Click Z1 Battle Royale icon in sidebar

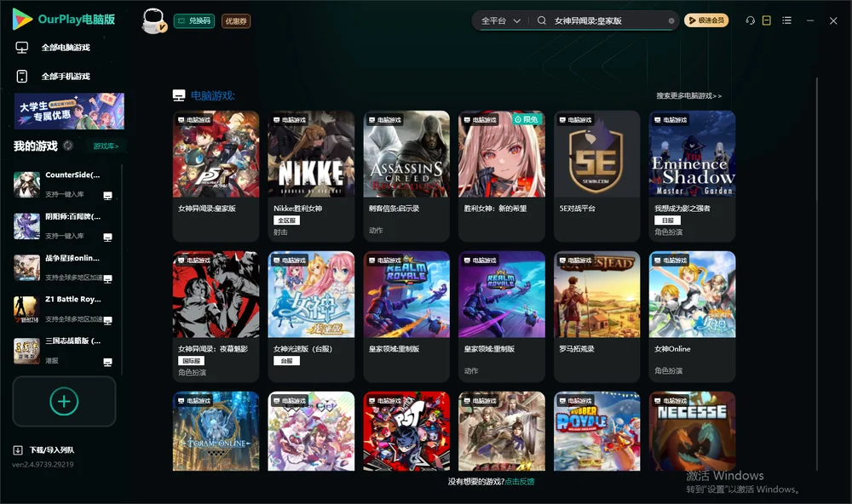26,309
